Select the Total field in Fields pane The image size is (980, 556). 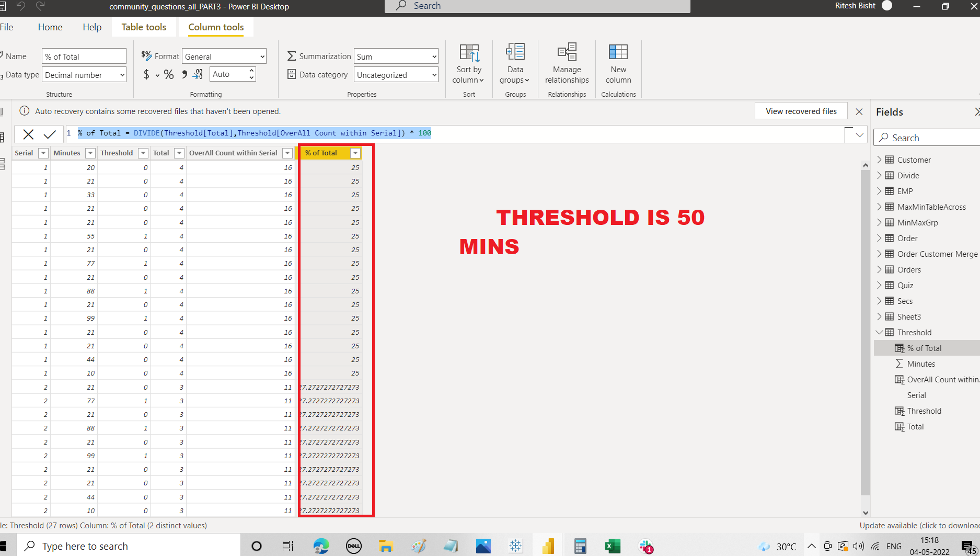point(915,426)
